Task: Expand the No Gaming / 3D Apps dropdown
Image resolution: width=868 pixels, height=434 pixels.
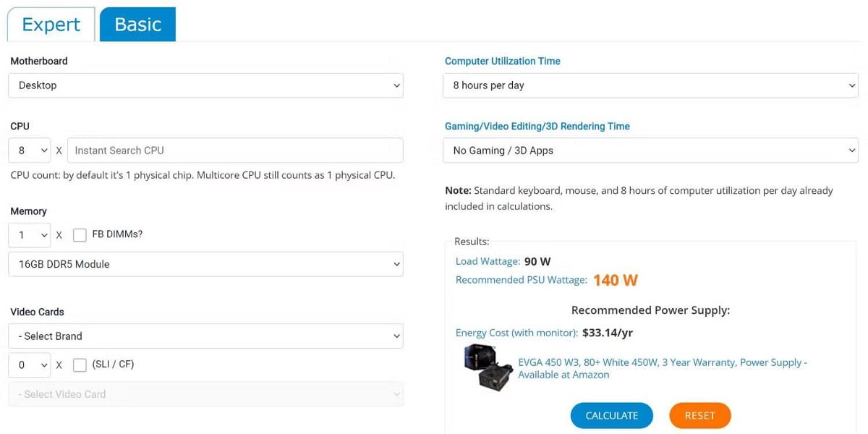Action: 650,150
